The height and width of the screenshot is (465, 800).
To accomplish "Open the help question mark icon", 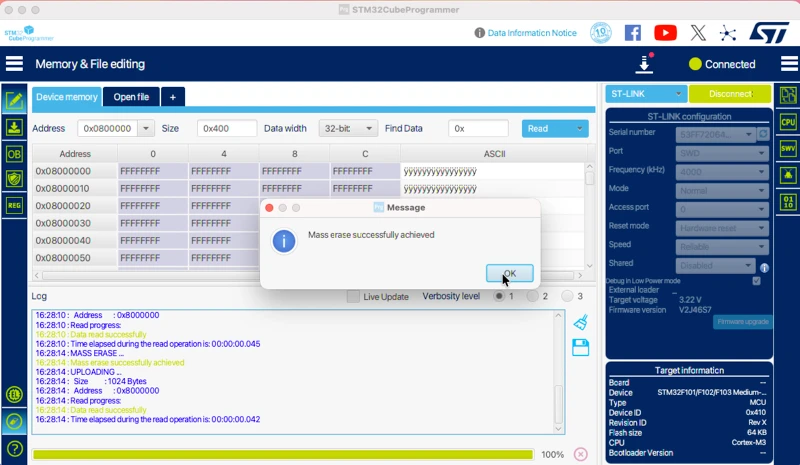I will coord(14,447).
